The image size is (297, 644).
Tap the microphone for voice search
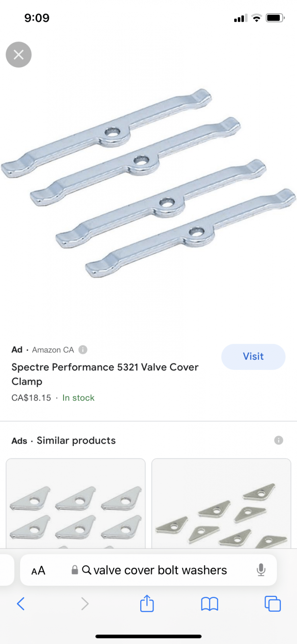pos(261,570)
